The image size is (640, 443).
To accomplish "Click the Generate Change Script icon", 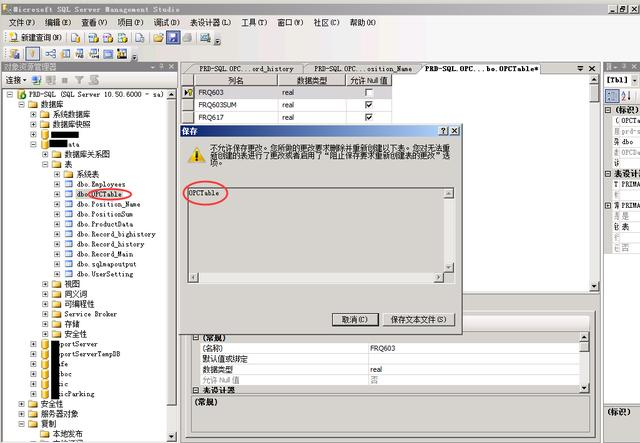I will click(x=15, y=54).
